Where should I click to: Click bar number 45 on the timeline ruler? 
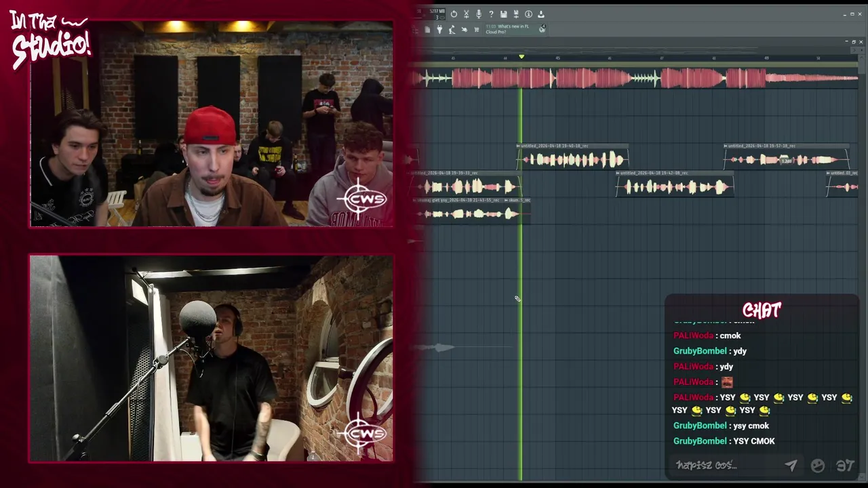(557, 58)
